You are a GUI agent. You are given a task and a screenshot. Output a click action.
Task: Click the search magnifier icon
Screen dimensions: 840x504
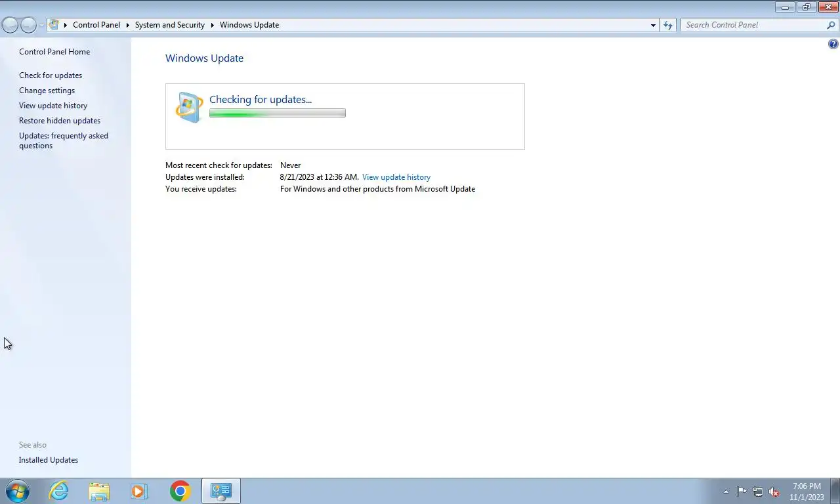[831, 25]
